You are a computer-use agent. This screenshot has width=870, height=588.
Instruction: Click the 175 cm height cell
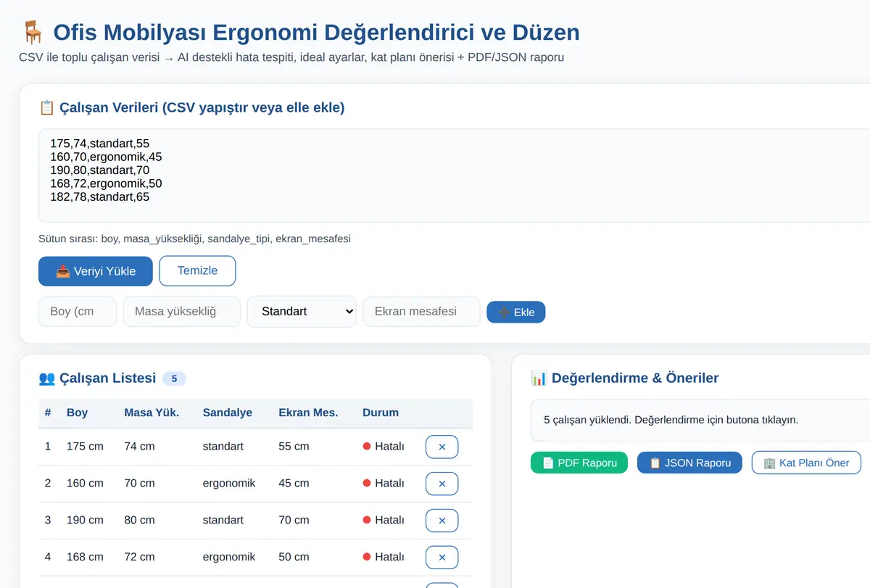[85, 447]
